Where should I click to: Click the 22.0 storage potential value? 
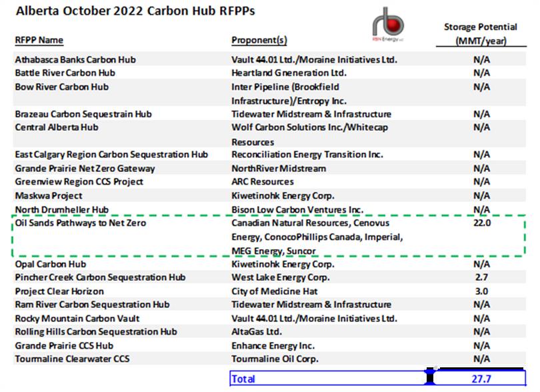[x=482, y=223]
